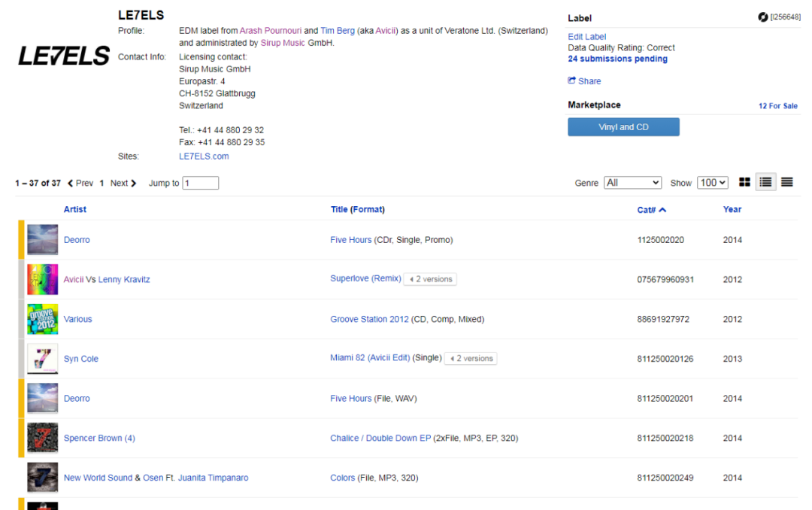Click the Next chevron arrow
Screen dimensions: 812x510
(134, 183)
